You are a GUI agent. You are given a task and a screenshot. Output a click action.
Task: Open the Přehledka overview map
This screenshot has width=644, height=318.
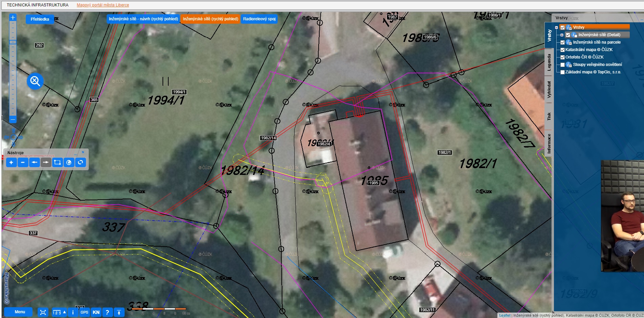click(x=40, y=19)
